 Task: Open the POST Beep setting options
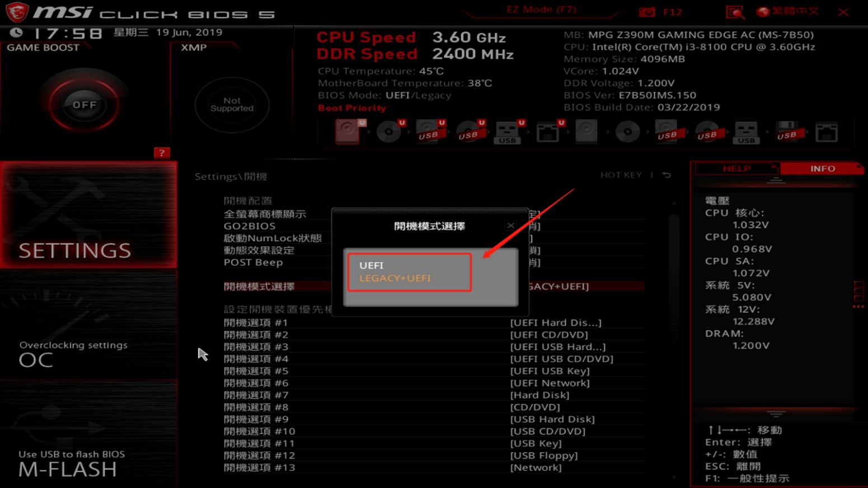tap(252, 262)
